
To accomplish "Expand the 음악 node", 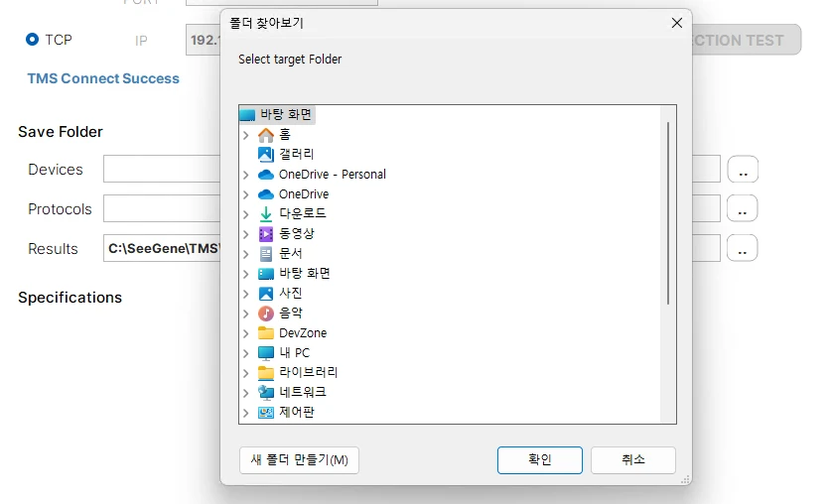I will 246,314.
